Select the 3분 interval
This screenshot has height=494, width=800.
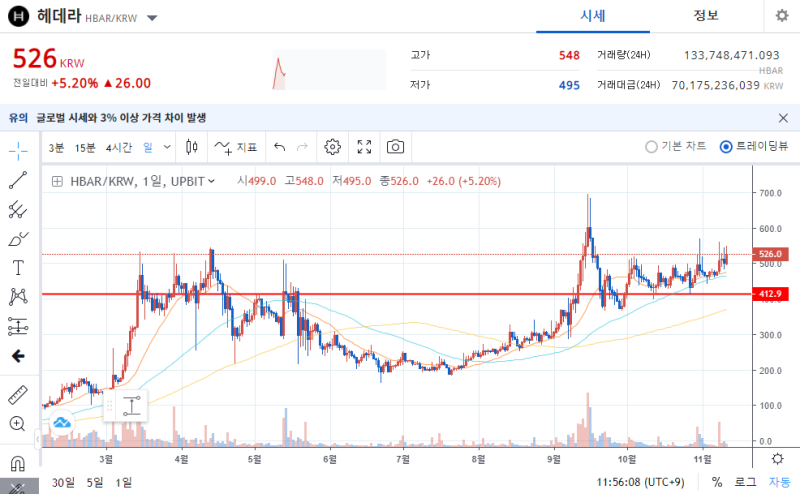coord(56,147)
